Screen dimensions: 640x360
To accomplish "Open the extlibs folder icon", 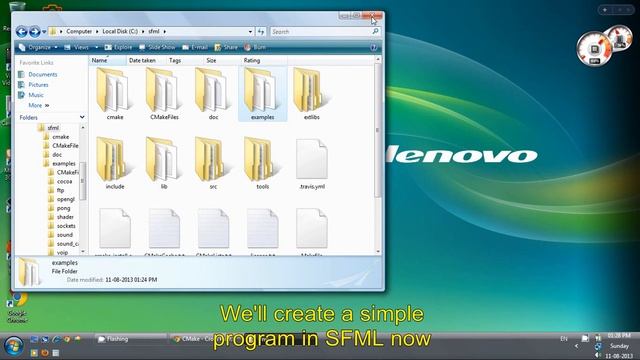I will (311, 91).
